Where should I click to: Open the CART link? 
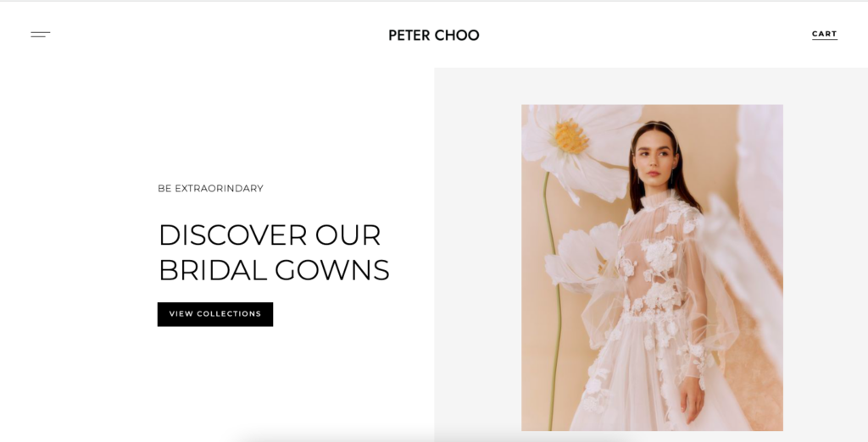coord(824,35)
